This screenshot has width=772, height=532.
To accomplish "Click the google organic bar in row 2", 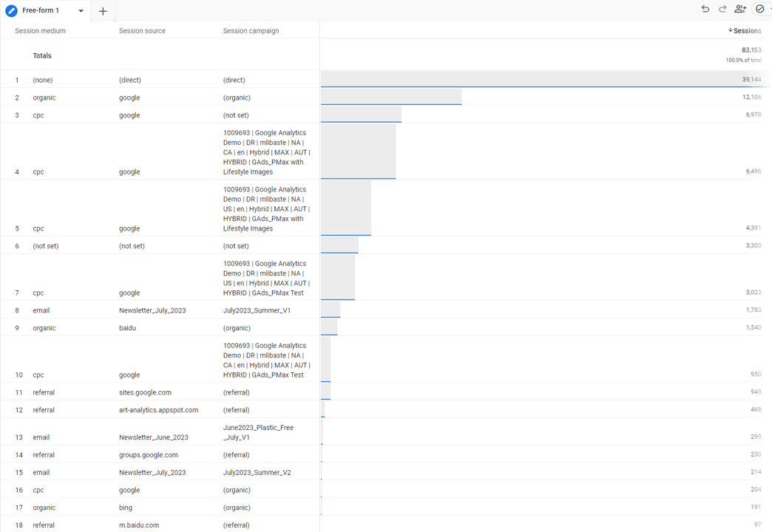I will [391, 97].
